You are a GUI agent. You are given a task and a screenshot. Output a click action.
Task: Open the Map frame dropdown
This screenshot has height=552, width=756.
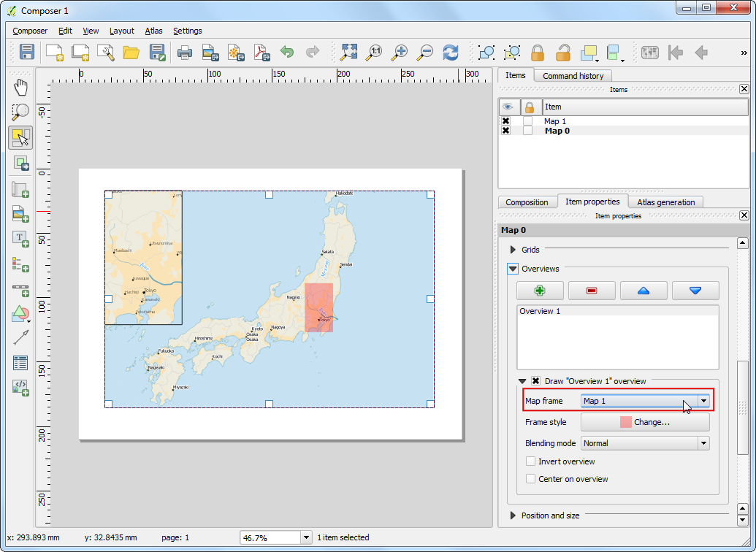645,401
